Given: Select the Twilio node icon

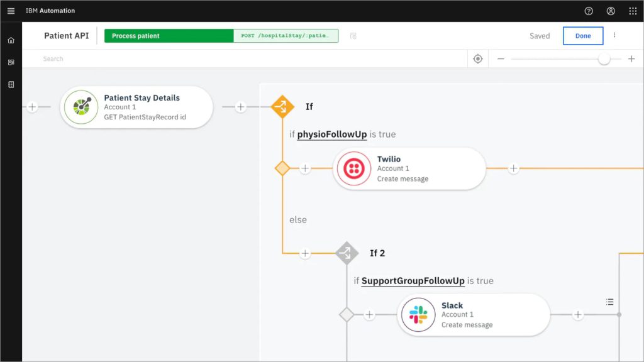Looking at the screenshot, I should pyautogui.click(x=354, y=168).
